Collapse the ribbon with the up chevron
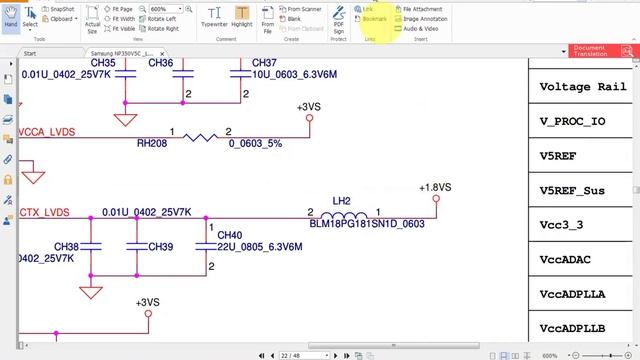This screenshot has width=640, height=360. tap(634, 39)
